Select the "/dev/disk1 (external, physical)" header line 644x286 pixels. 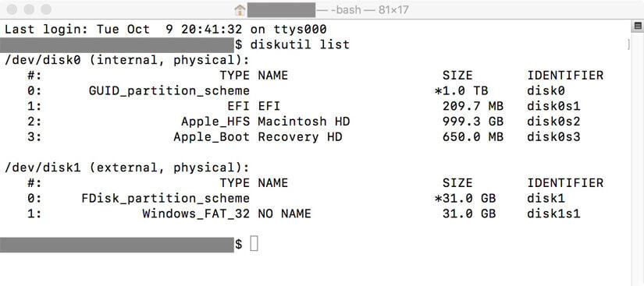(x=127, y=168)
